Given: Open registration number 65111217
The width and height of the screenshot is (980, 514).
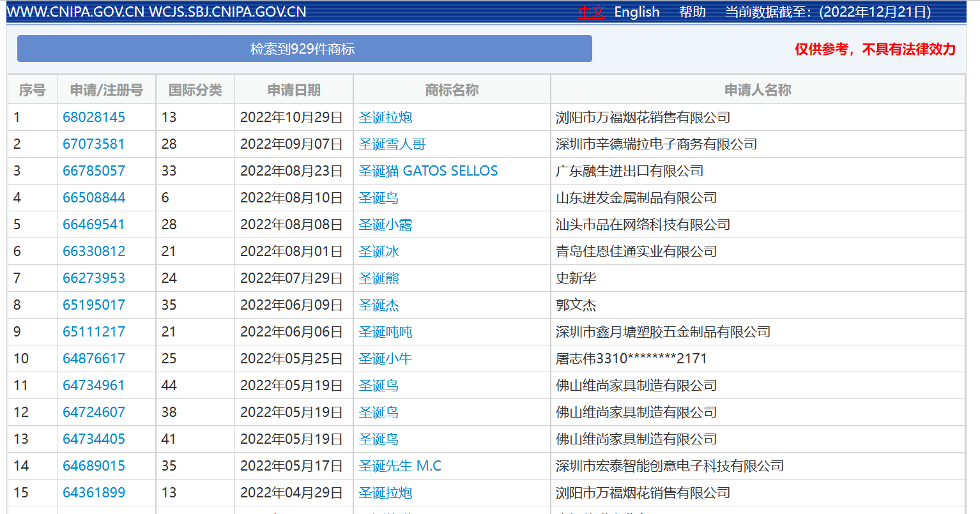Looking at the screenshot, I should (94, 332).
